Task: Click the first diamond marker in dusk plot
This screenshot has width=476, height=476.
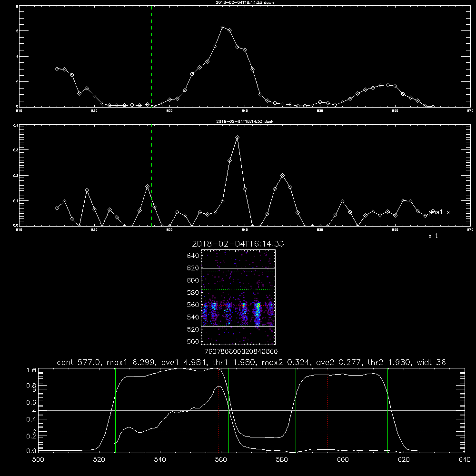Action: click(57, 208)
